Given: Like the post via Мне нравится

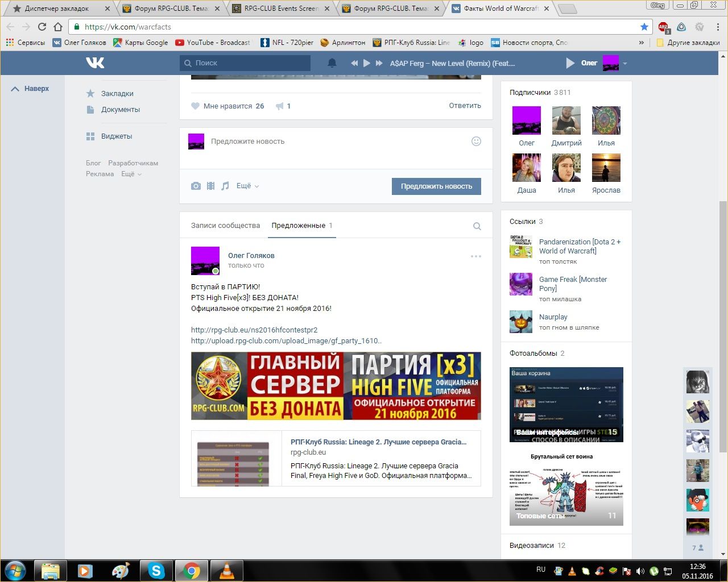Looking at the screenshot, I should 227,106.
